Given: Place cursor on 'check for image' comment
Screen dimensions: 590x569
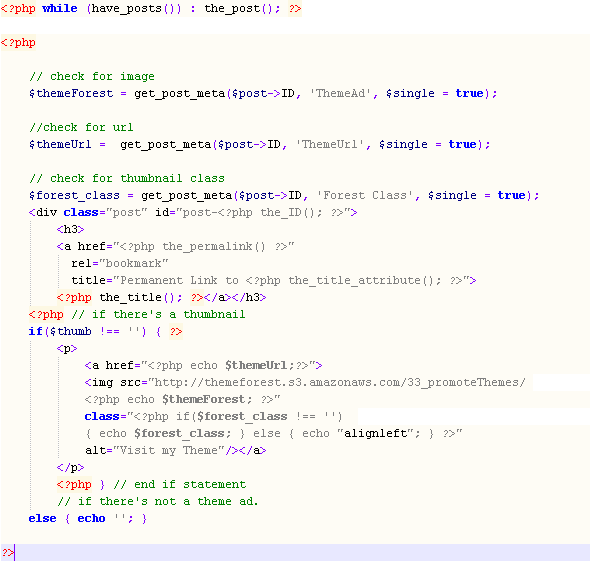Looking at the screenshot, I should coord(92,76).
